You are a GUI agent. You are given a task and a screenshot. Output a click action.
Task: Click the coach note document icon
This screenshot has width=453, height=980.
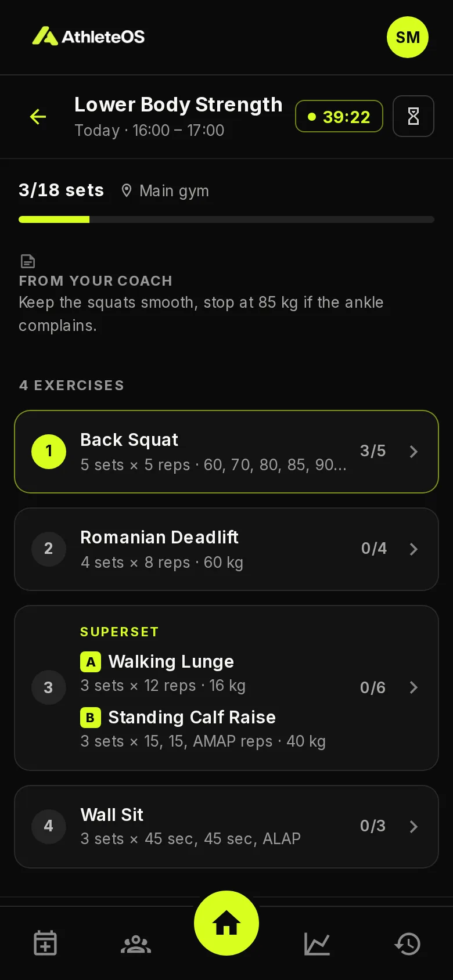[27, 261]
